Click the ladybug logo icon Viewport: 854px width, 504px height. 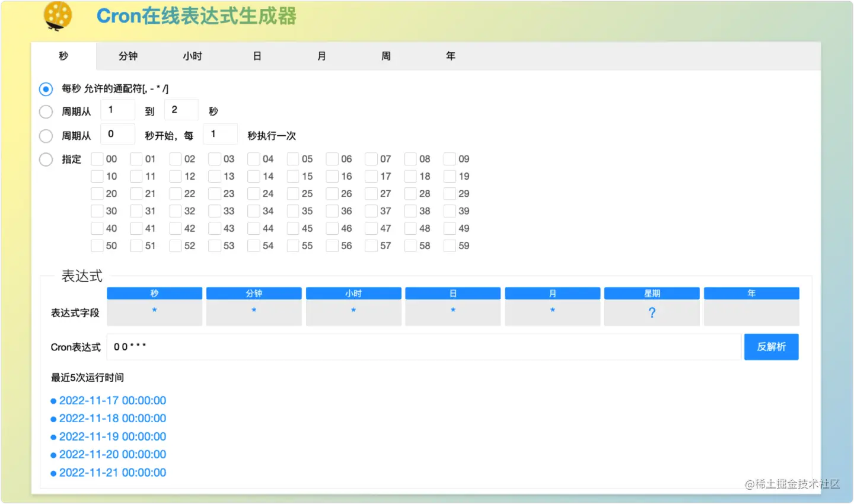point(58,15)
